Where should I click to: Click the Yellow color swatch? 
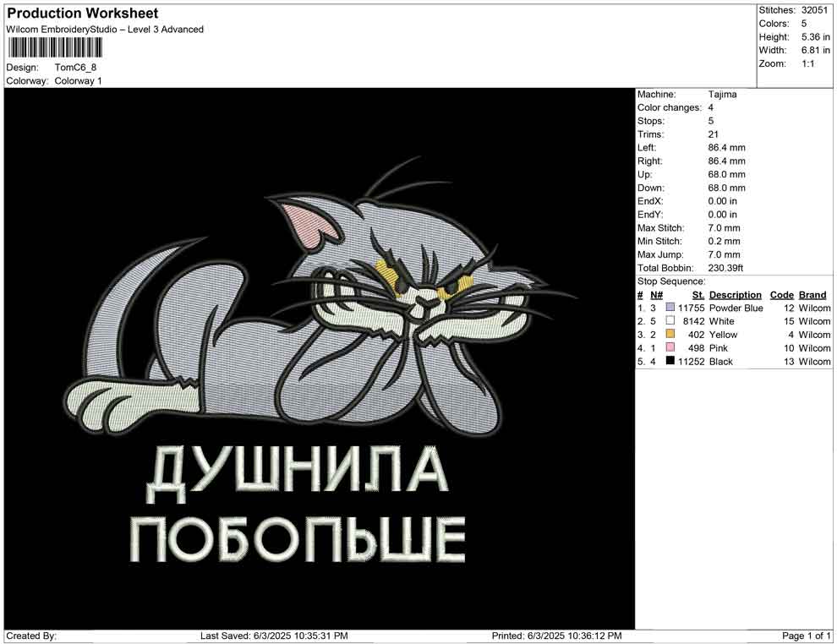pyautogui.click(x=670, y=334)
